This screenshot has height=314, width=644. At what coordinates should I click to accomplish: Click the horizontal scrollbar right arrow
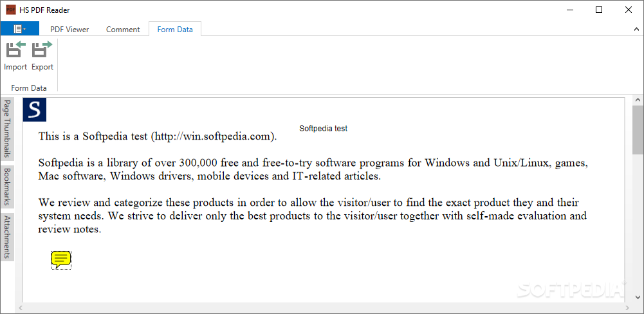pyautogui.click(x=627, y=308)
